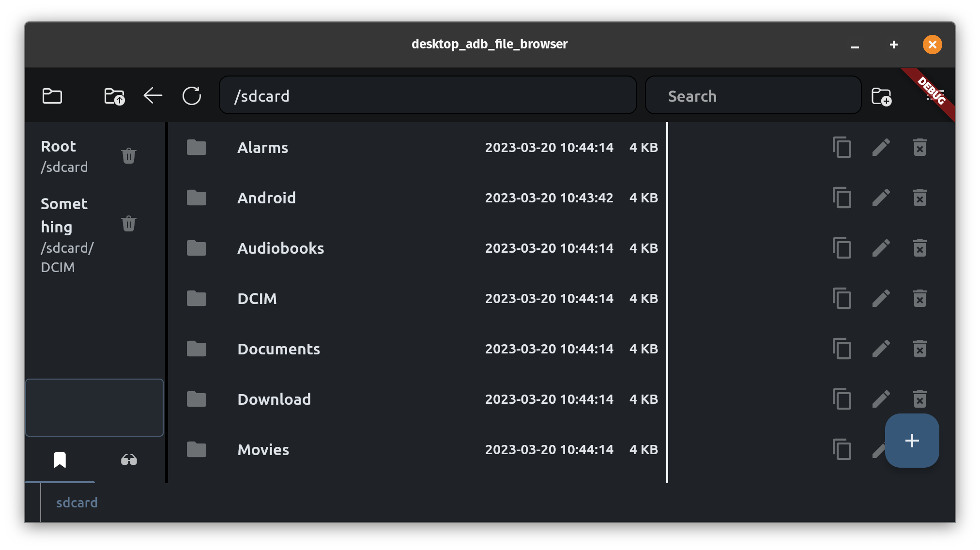Rename the Android folder with pencil icon

(x=881, y=198)
